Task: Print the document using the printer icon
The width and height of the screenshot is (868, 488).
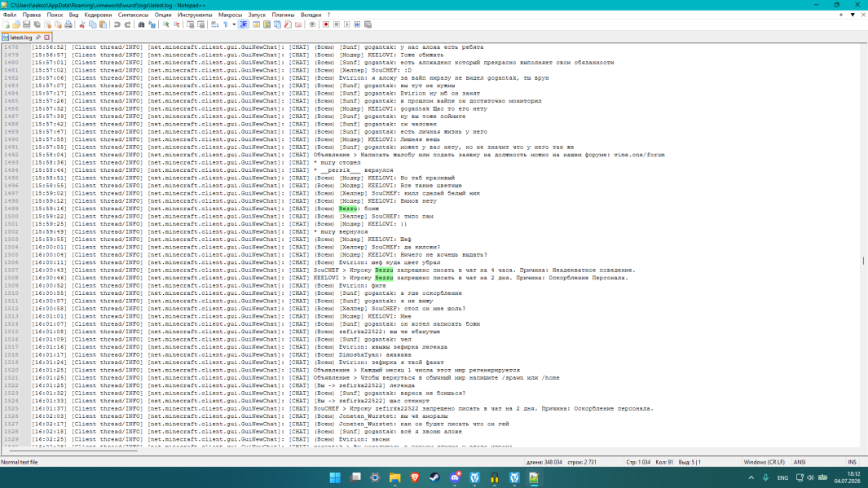Action: click(68, 24)
